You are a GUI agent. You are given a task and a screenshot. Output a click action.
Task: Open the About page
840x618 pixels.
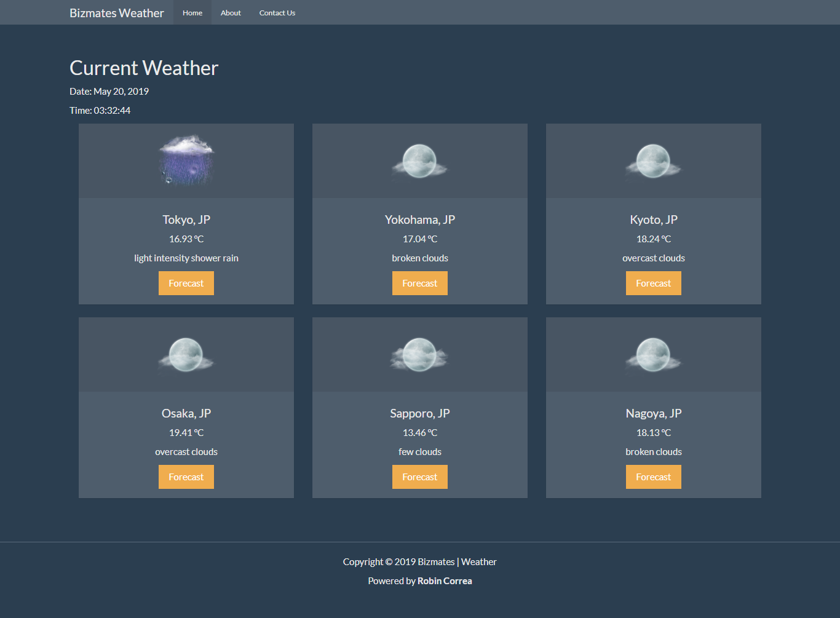(230, 12)
